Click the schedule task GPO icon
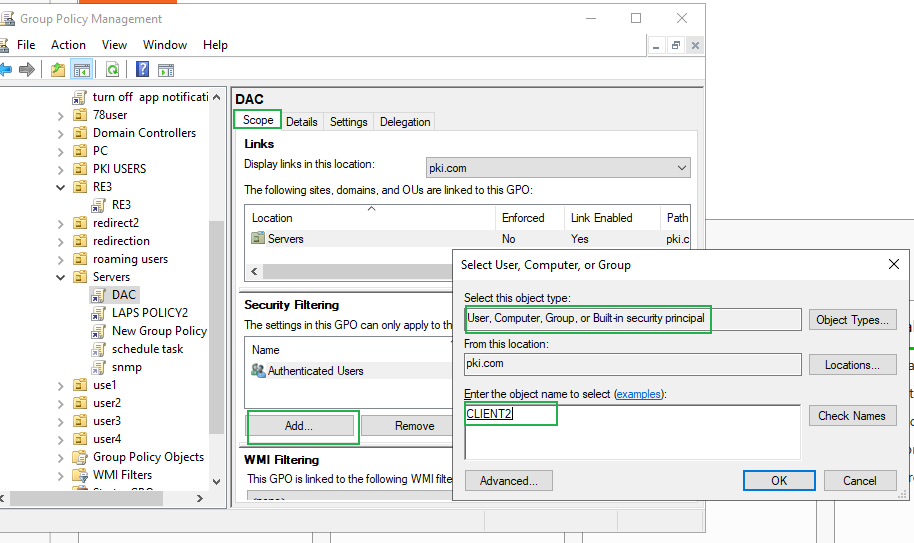Screen dimensions: 914x543 coord(98,350)
